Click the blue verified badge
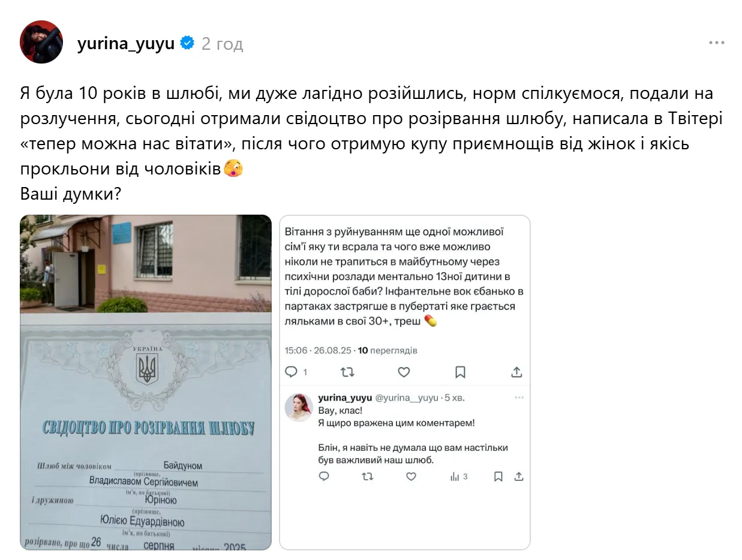Screen dimensions: 742x560 pos(187,43)
